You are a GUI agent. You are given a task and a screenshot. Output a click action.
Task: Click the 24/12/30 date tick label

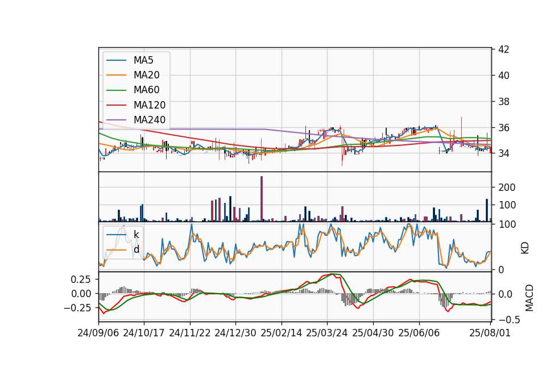pos(235,333)
